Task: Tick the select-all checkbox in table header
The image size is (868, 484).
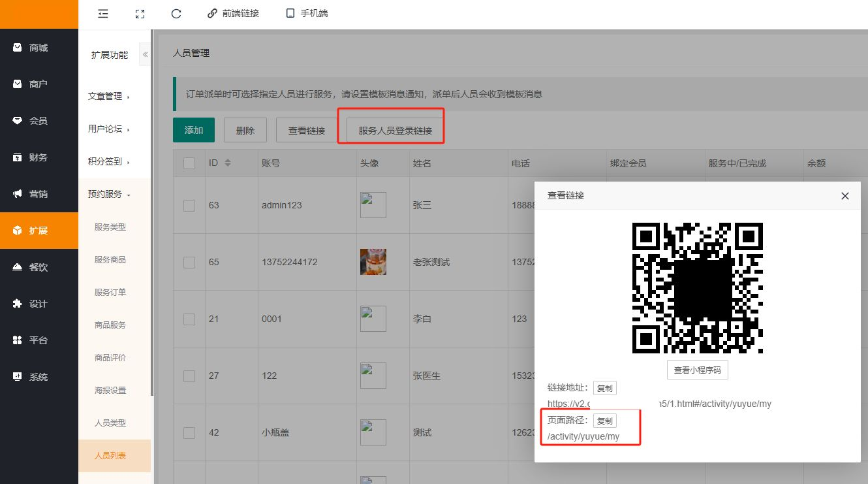Action: coord(189,163)
